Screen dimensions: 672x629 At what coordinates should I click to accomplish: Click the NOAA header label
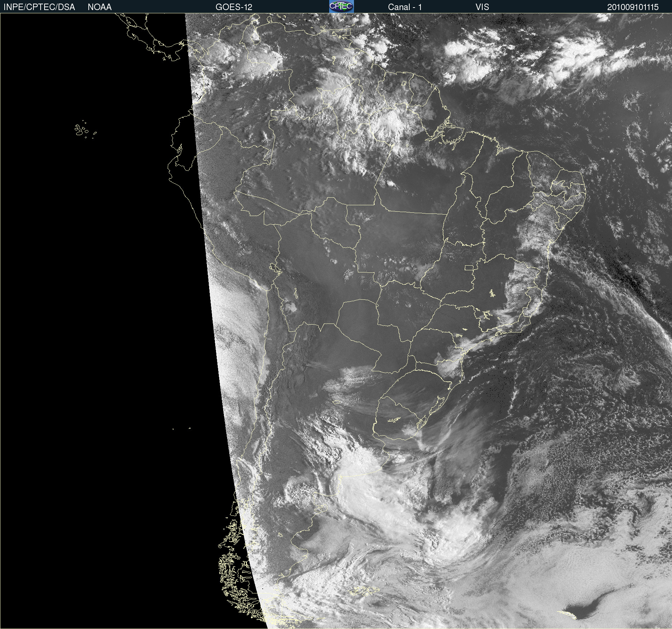[100, 7]
